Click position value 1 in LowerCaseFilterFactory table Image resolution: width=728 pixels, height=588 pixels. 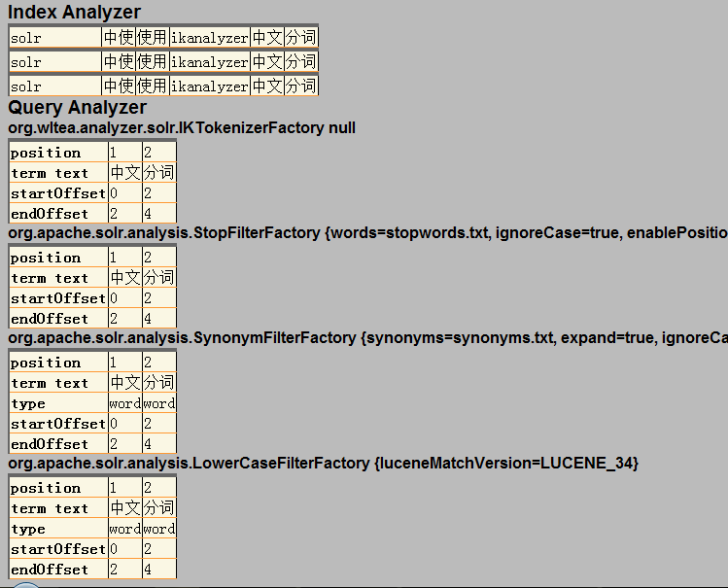(x=114, y=488)
